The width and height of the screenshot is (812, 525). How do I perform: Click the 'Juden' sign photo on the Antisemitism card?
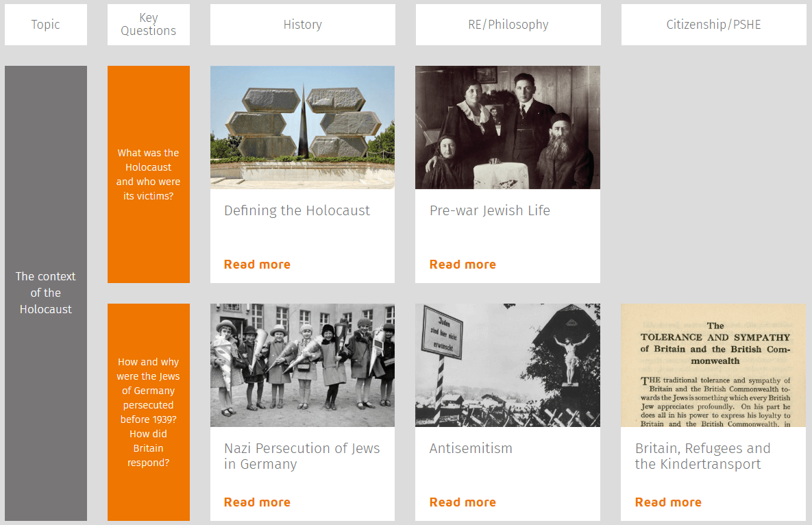click(507, 365)
